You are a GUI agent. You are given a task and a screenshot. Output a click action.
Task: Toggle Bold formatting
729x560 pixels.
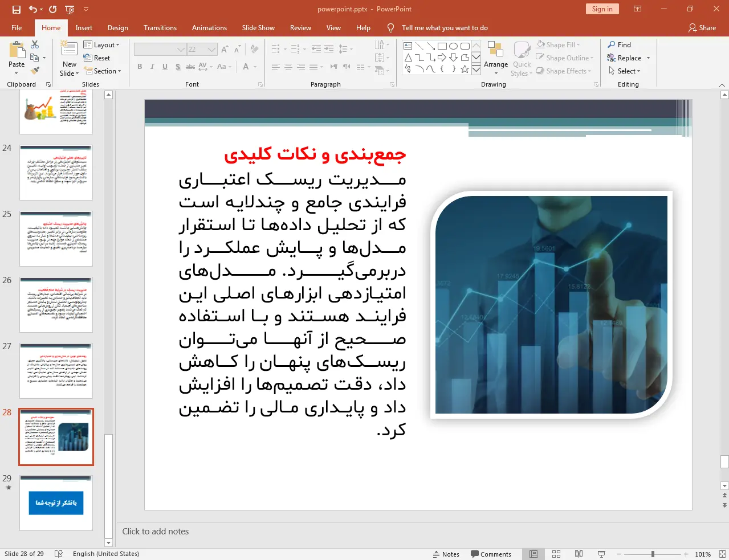(x=140, y=67)
